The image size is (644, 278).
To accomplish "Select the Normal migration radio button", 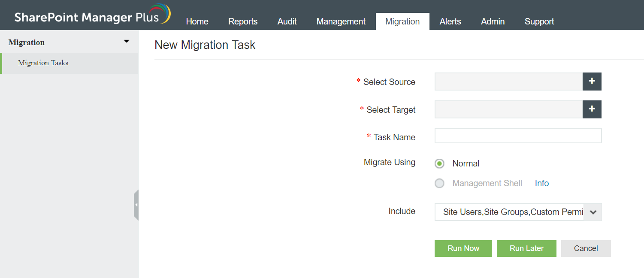I will tap(439, 163).
